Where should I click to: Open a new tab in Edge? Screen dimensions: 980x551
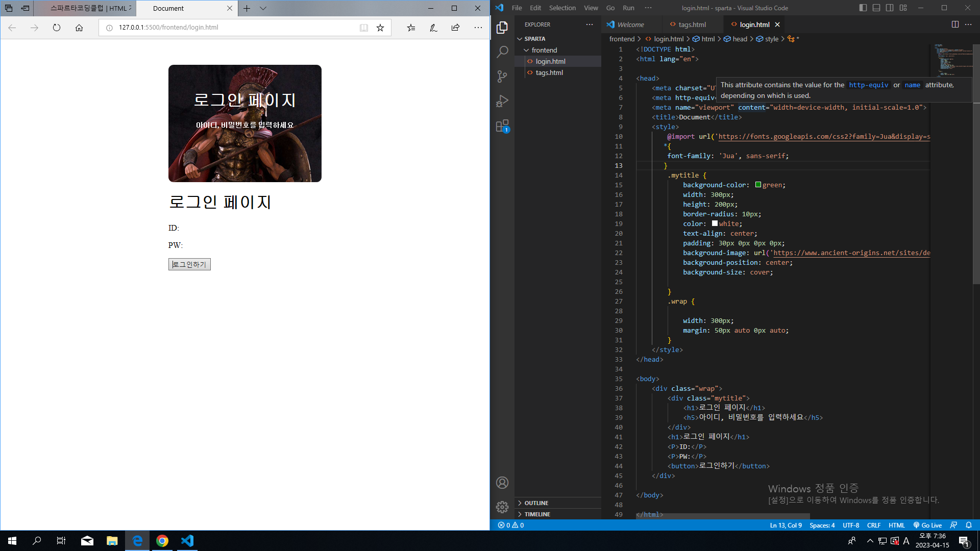click(247, 8)
